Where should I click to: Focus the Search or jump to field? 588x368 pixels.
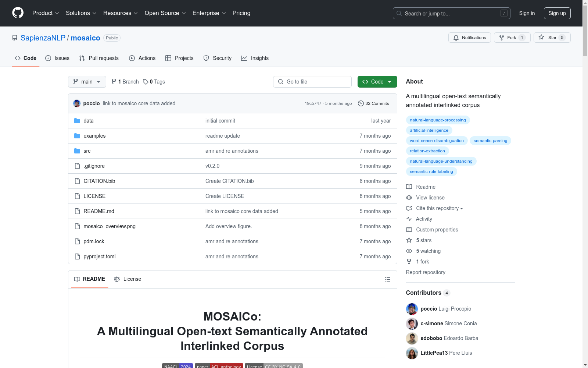click(452, 13)
